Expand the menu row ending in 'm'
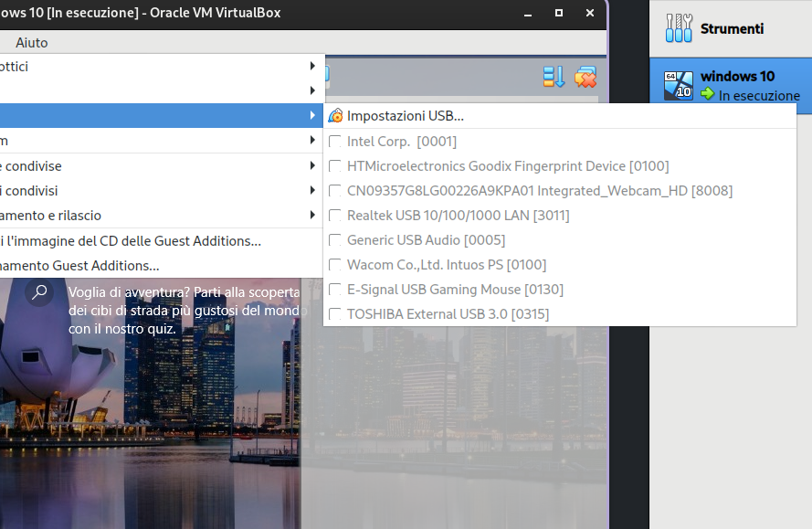The height and width of the screenshot is (529, 812). tap(162, 141)
